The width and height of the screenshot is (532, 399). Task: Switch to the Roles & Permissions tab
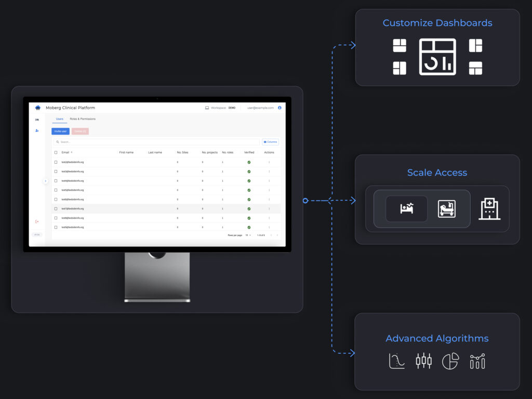(x=82, y=118)
